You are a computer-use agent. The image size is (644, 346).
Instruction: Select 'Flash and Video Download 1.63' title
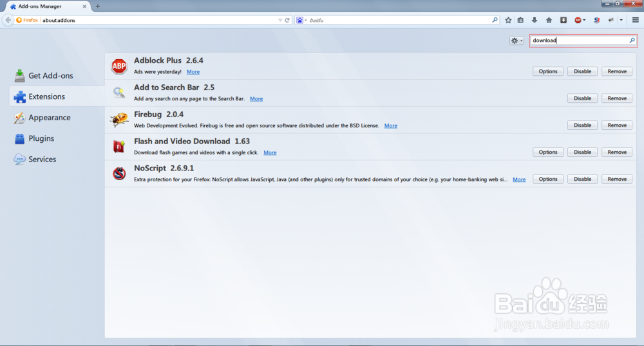[192, 141]
